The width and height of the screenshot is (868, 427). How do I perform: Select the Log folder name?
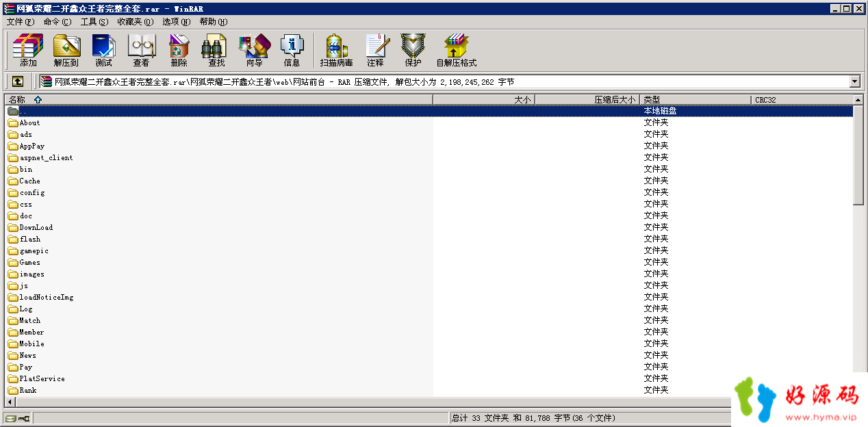tap(26, 309)
